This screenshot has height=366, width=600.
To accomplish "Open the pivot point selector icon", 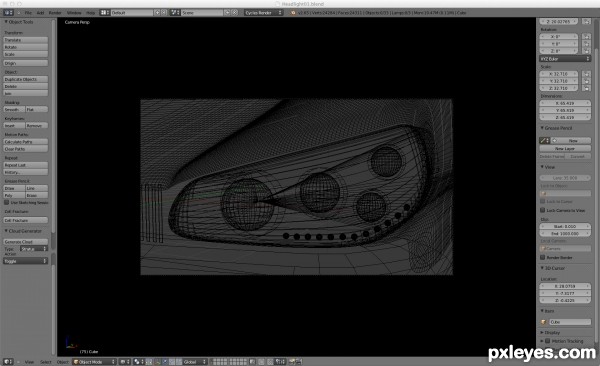I will coord(138,361).
